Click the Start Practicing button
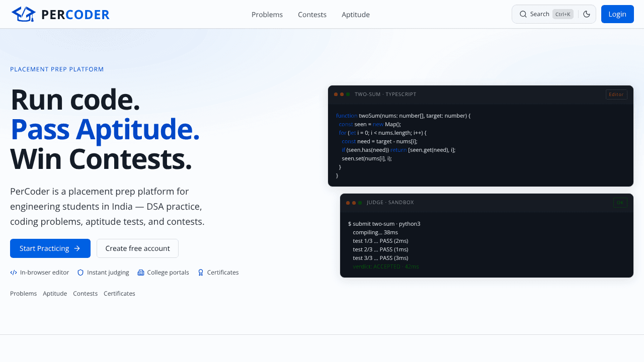This screenshot has height=362, width=644. [x=50, y=248]
